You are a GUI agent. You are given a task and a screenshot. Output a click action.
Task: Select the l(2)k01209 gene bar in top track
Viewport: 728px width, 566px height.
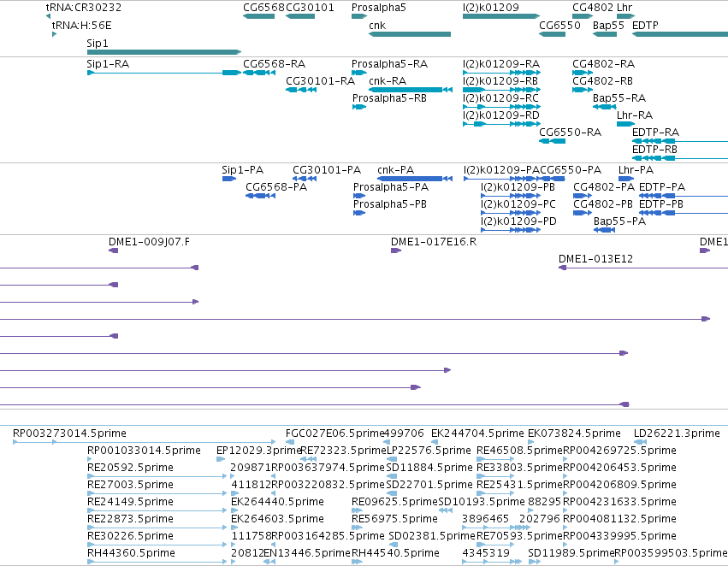tap(501, 16)
